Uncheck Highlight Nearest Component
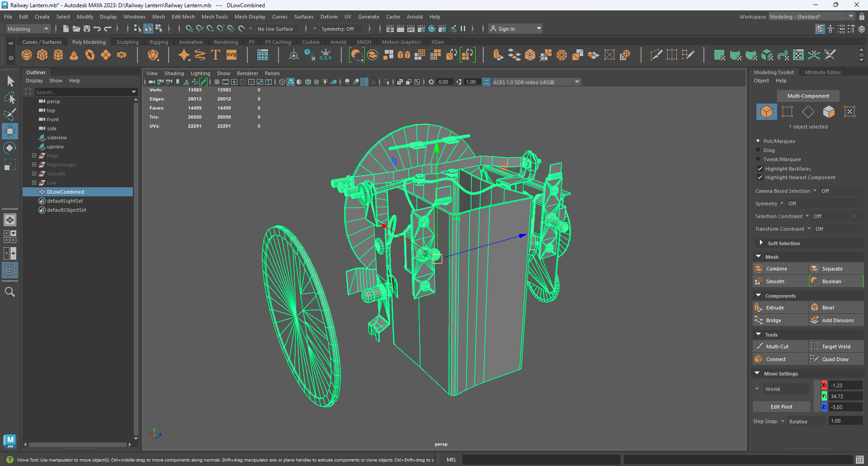 760,177
